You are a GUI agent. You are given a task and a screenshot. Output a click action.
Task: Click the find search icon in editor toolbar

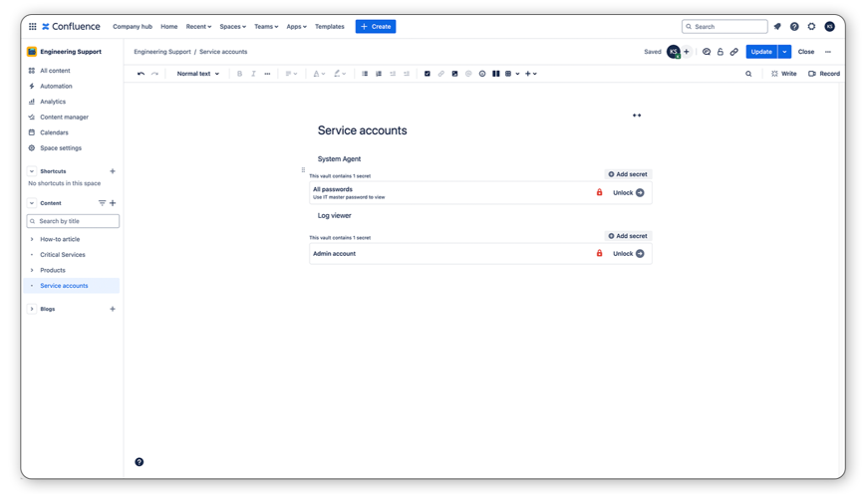tap(748, 74)
